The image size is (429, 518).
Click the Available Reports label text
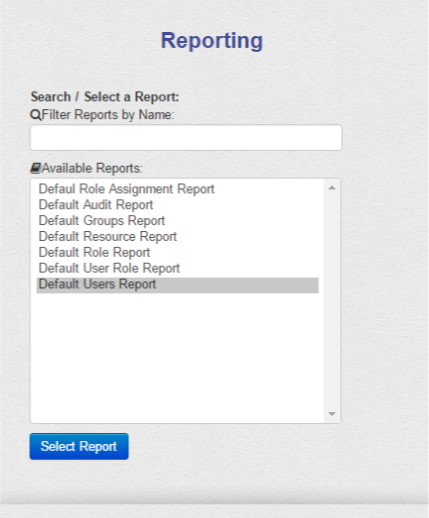pyautogui.click(x=92, y=168)
